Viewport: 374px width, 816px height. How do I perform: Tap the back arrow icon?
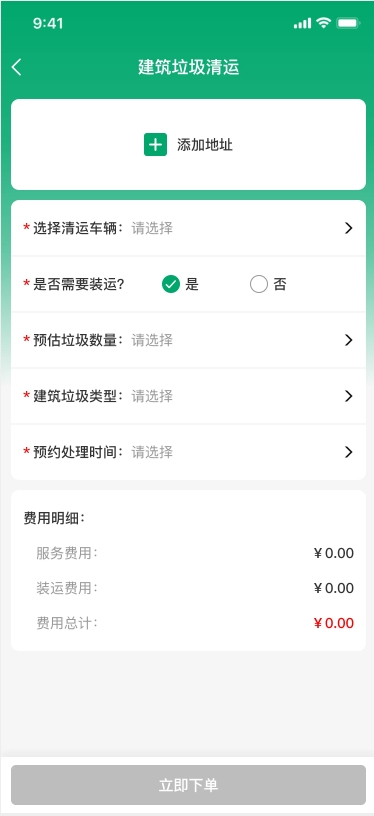17,67
